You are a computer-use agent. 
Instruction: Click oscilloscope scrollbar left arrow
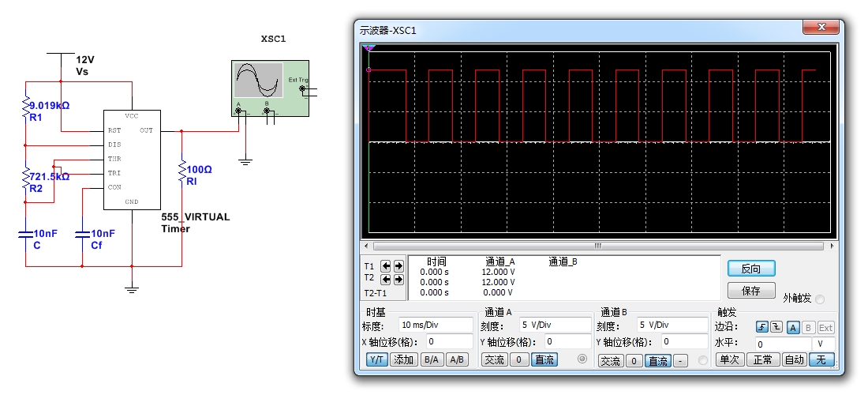365,246
